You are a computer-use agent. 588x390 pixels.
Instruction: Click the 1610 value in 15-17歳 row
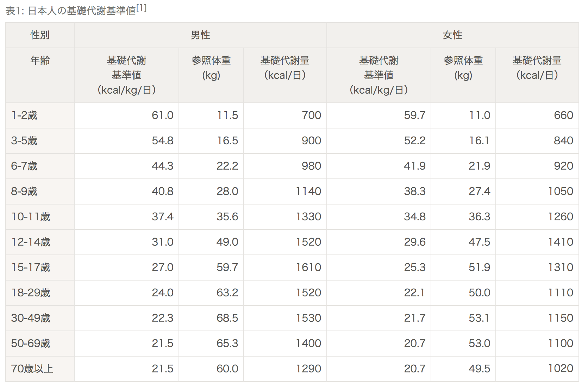pos(308,268)
